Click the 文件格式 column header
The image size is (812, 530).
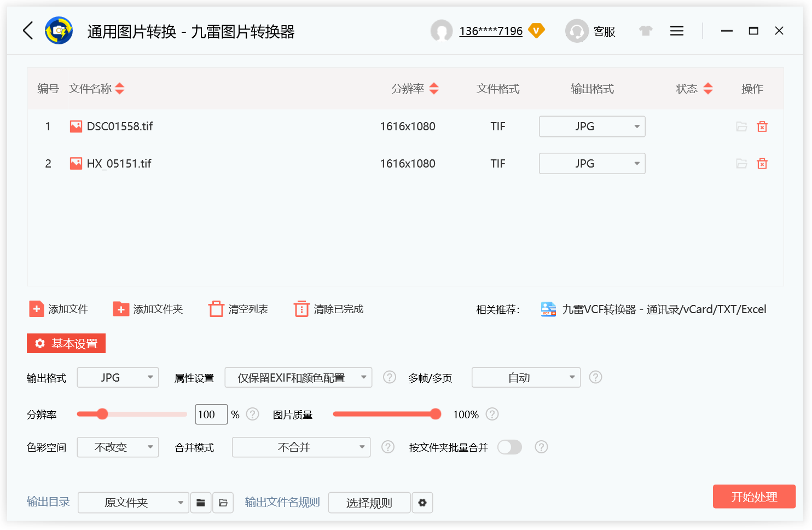click(498, 89)
